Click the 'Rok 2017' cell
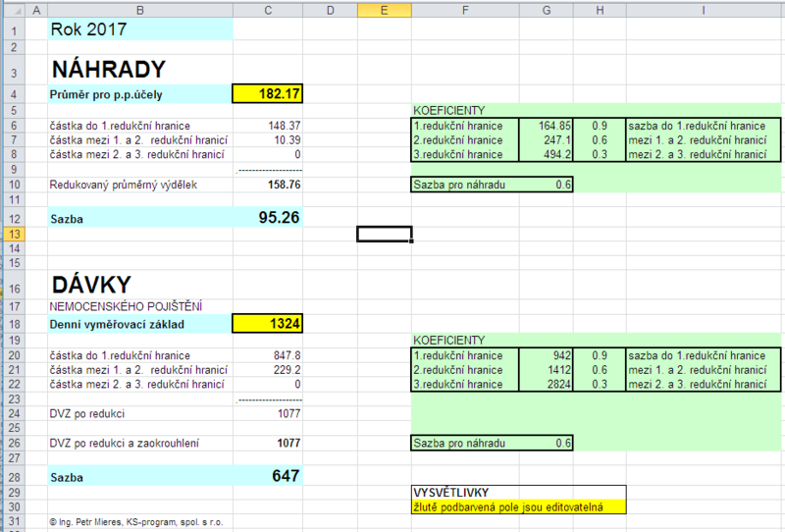Screen dimensions: 785x532 click(x=140, y=29)
